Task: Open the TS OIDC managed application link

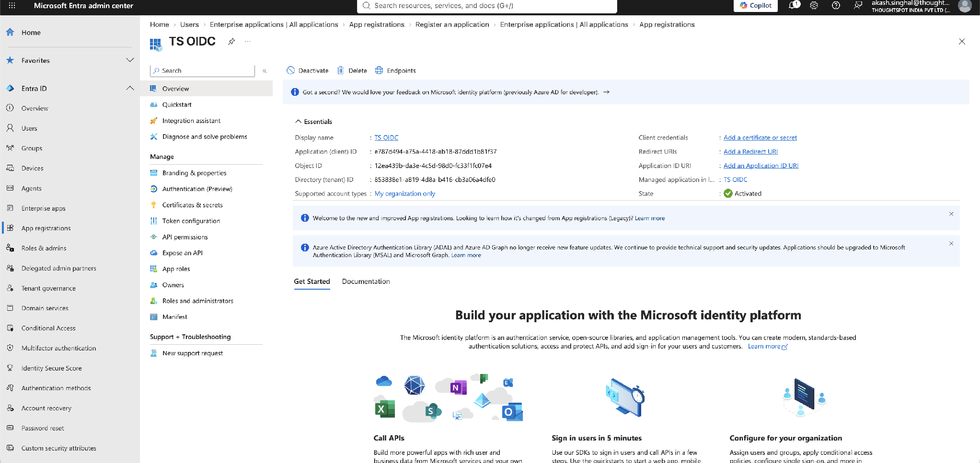Action: tap(735, 180)
